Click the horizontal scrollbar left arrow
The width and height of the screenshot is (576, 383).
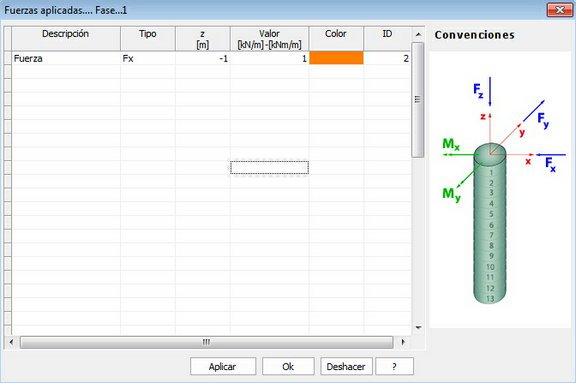(x=11, y=342)
